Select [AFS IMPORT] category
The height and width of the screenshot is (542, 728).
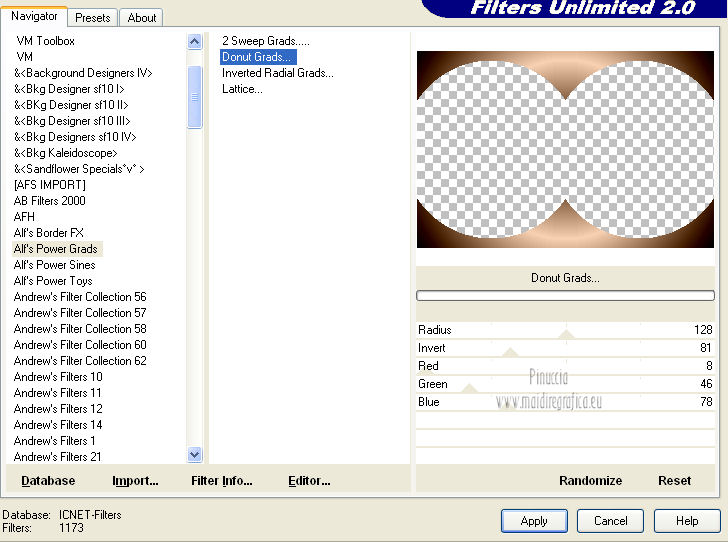click(50, 185)
